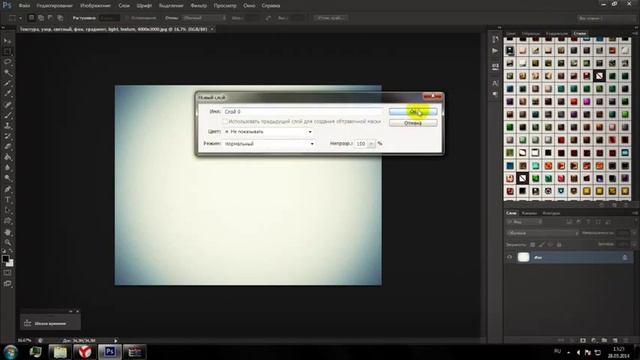Toggle the layer filtering switch
640x360 pixels.
click(636, 222)
